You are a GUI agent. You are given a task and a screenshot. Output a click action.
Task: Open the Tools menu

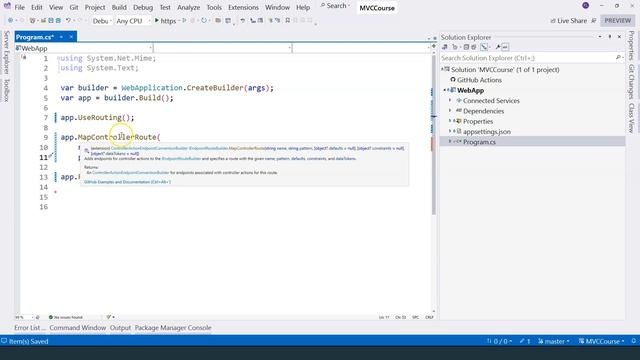pos(214,7)
